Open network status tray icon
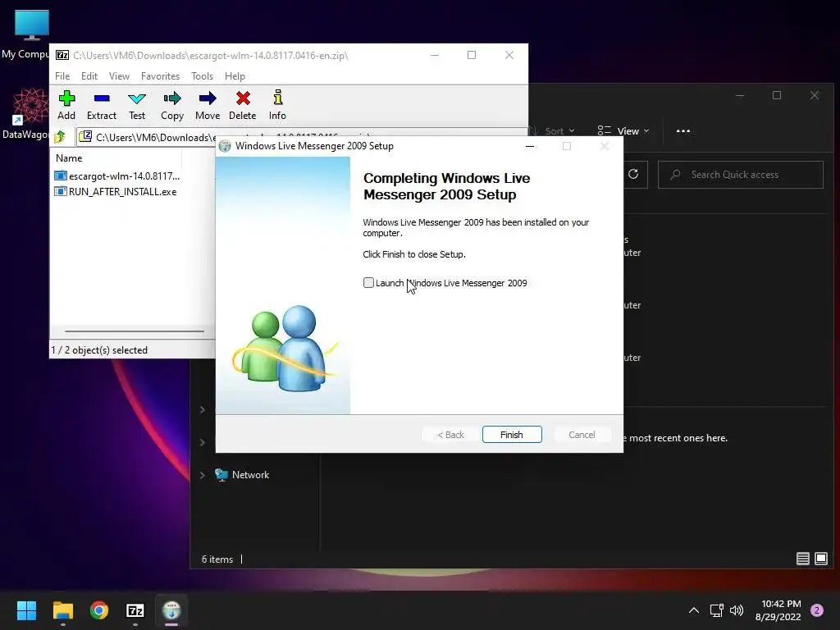 coord(716,610)
